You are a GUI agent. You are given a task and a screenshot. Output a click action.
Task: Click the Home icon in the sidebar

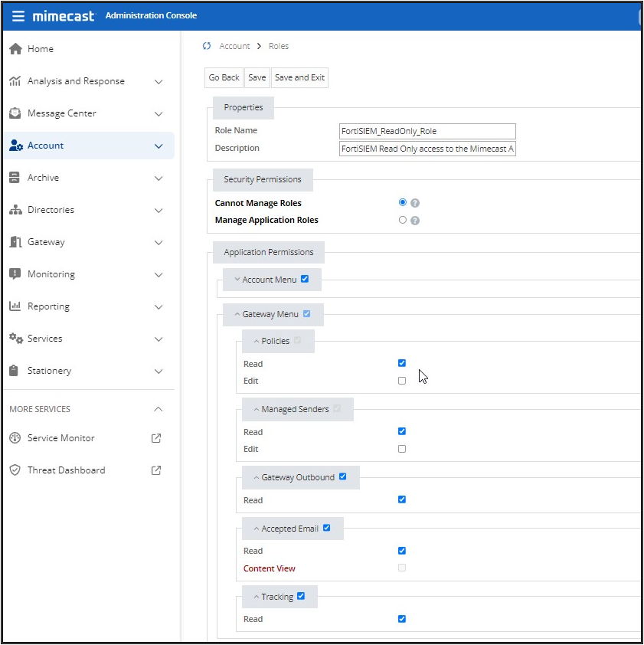tap(17, 48)
